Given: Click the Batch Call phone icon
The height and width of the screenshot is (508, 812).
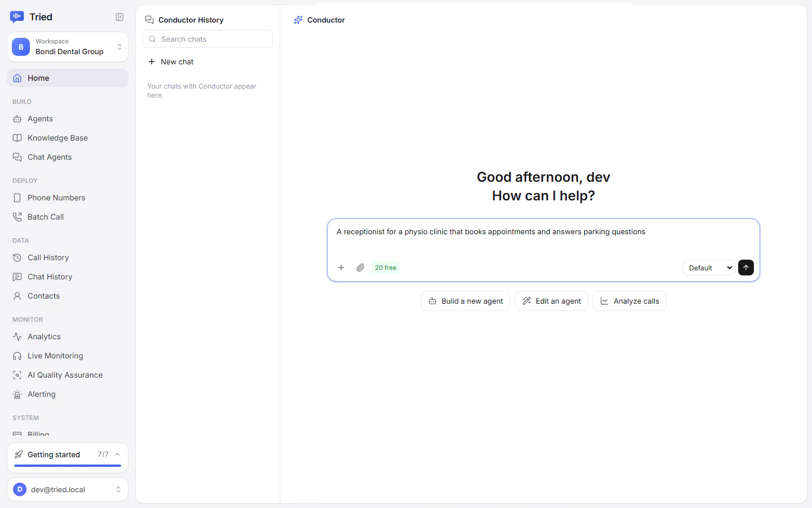Looking at the screenshot, I should point(17,217).
